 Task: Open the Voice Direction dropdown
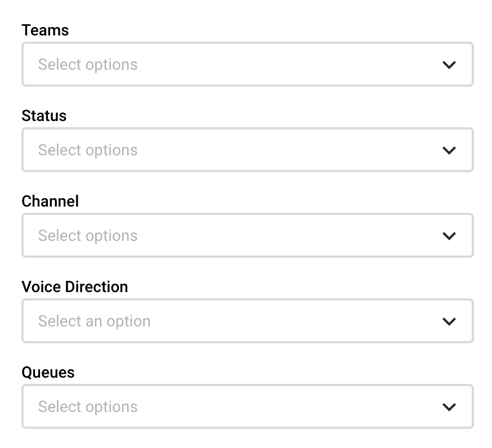point(248,321)
